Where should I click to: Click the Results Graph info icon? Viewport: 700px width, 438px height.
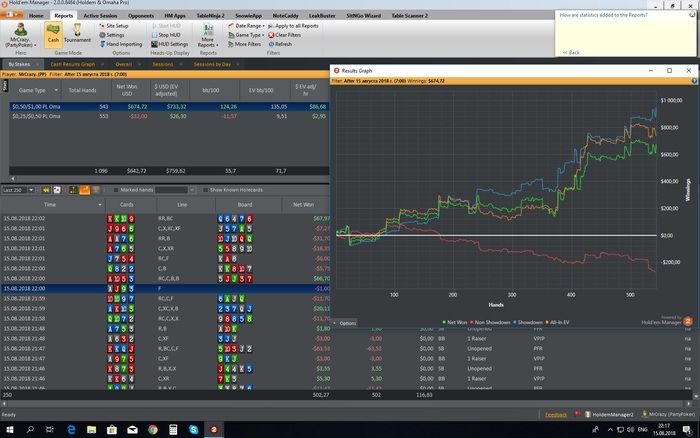[x=694, y=81]
